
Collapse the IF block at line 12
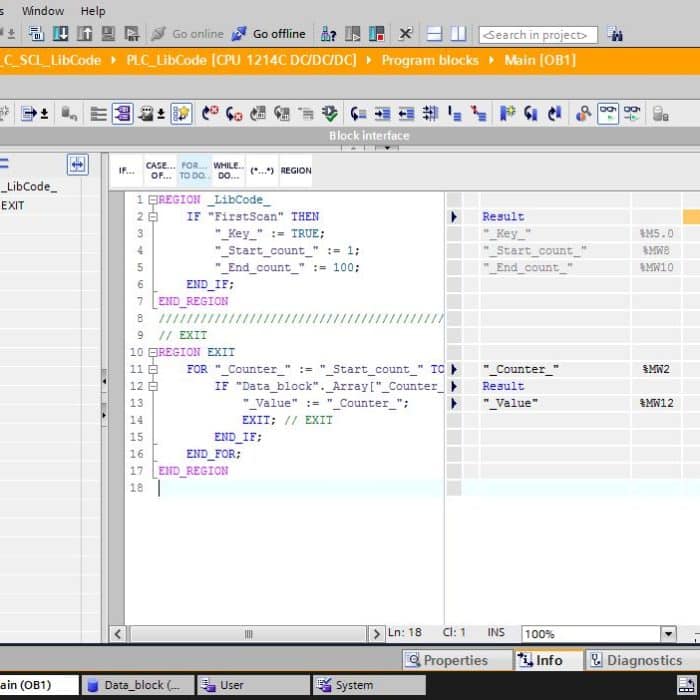click(x=153, y=386)
